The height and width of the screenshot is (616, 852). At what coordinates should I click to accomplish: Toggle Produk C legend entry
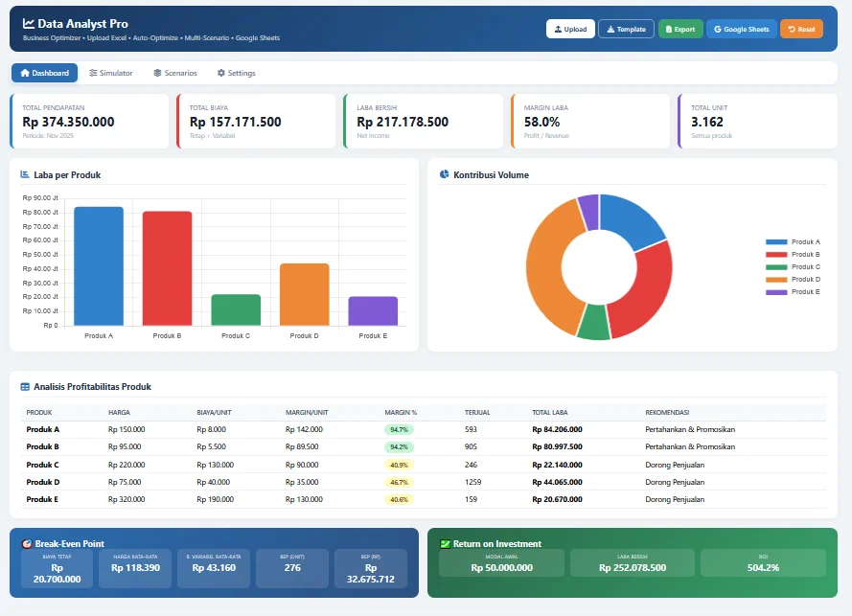[x=793, y=266]
